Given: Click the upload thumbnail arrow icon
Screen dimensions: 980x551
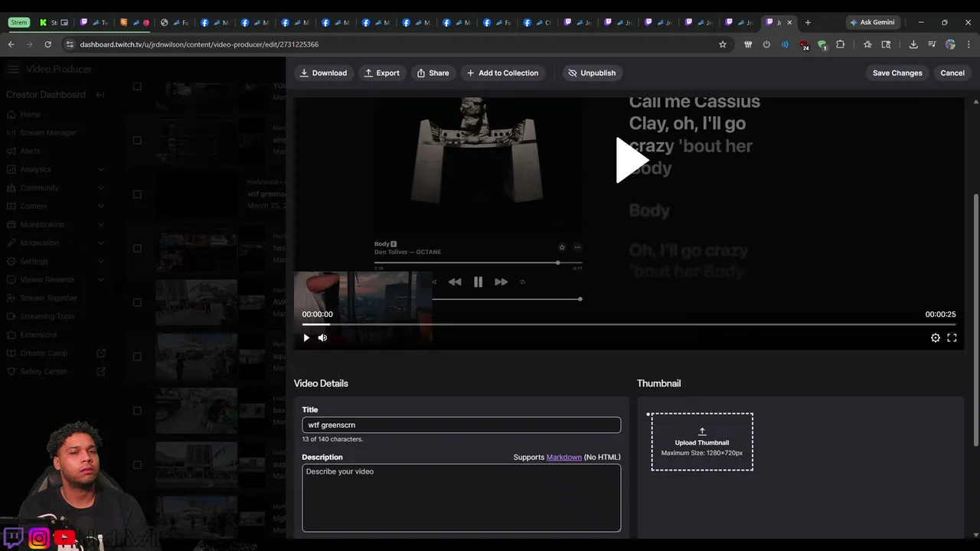Looking at the screenshot, I should click(x=702, y=432).
